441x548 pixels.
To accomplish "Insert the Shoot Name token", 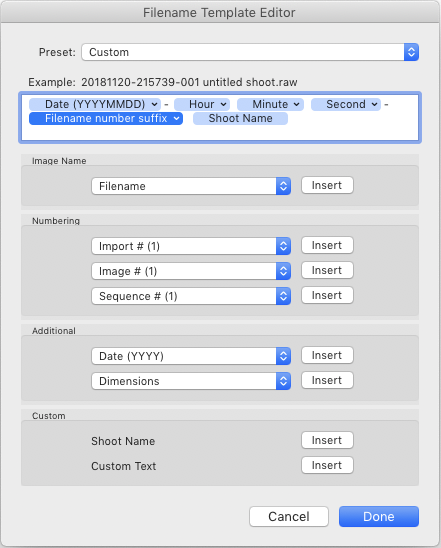I will (327, 440).
